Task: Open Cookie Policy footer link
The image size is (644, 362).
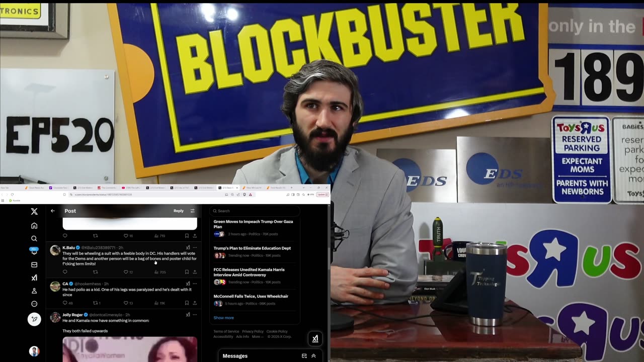Action: coord(277,331)
